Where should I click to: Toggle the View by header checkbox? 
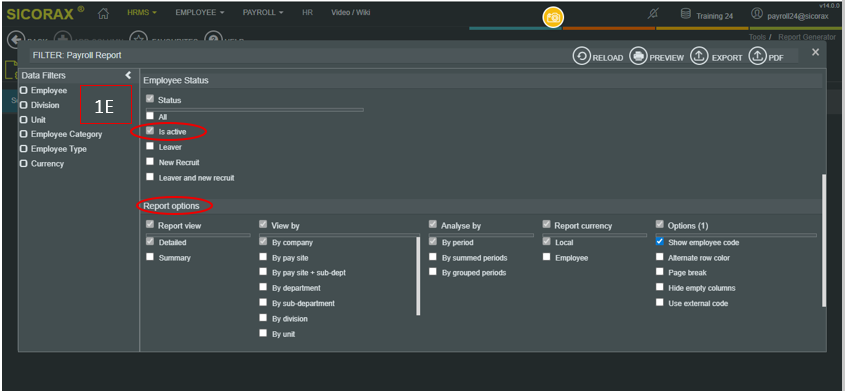263,225
